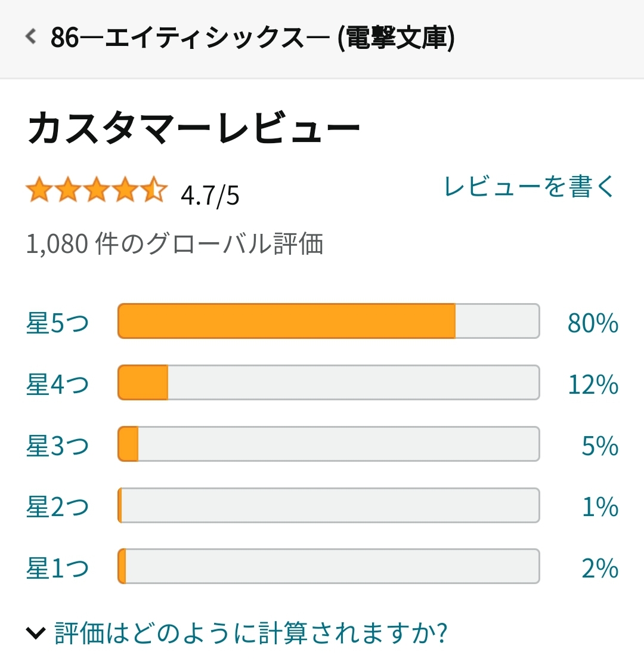Select the 星3つ rating filter label

(x=57, y=446)
